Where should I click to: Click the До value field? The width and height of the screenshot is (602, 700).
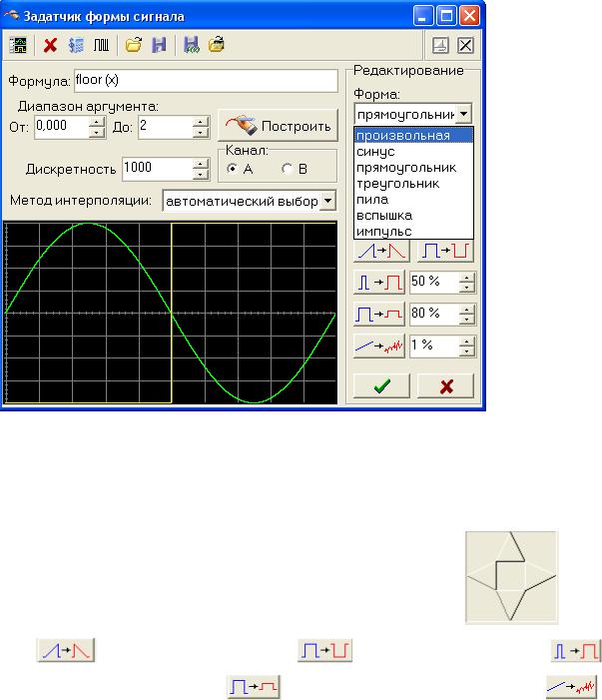coord(165,127)
